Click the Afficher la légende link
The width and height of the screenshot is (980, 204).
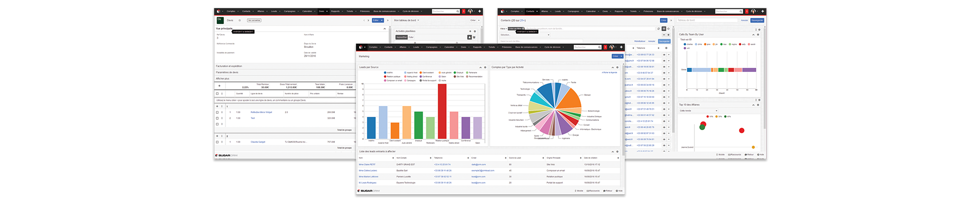point(609,72)
